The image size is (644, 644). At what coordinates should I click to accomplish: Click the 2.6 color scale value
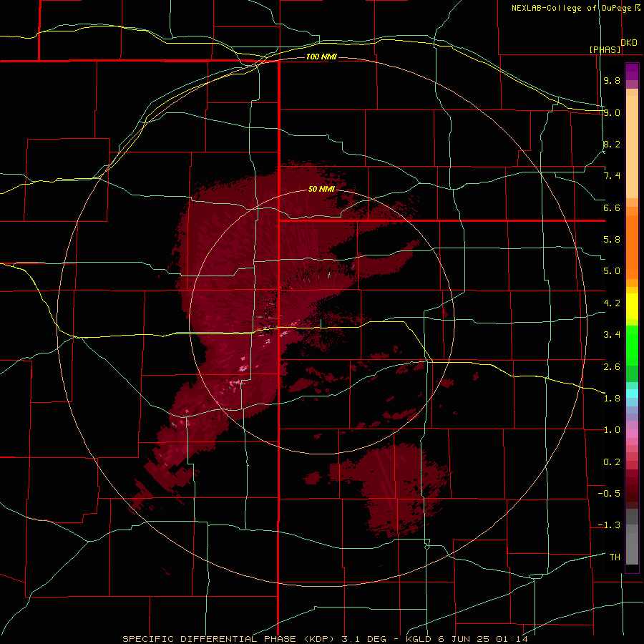[x=612, y=367]
